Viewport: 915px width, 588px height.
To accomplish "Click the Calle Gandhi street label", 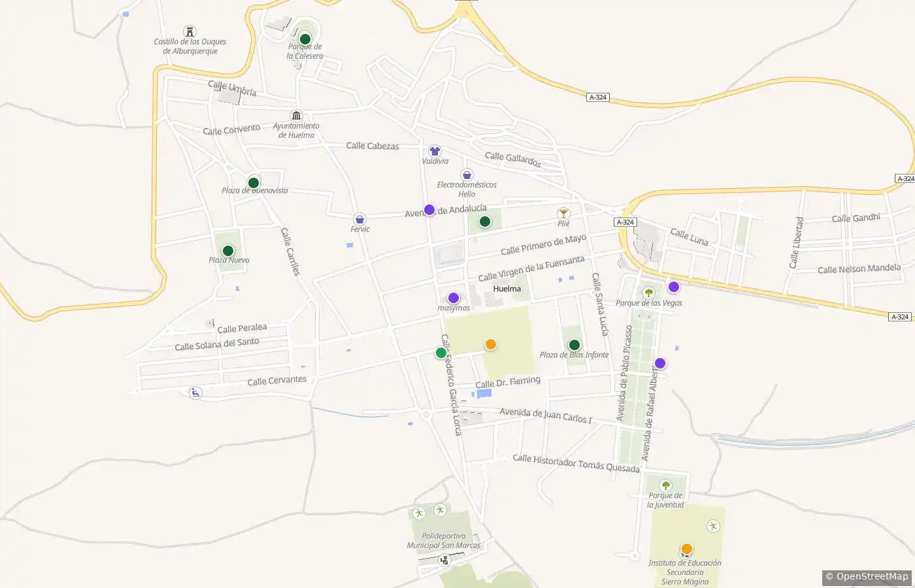I will [x=856, y=218].
